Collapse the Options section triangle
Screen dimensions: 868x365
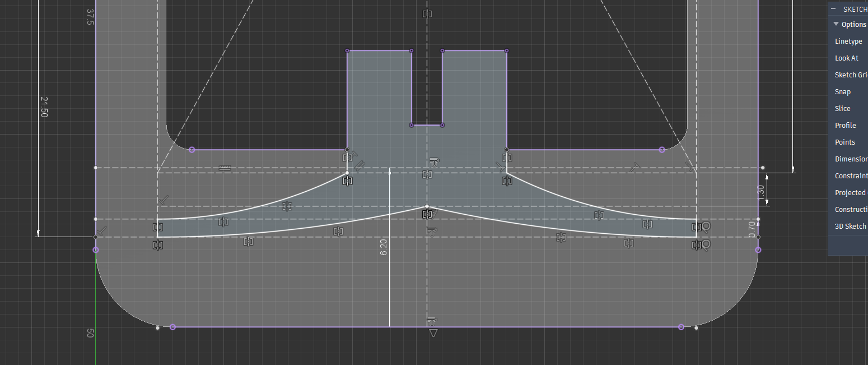point(836,24)
